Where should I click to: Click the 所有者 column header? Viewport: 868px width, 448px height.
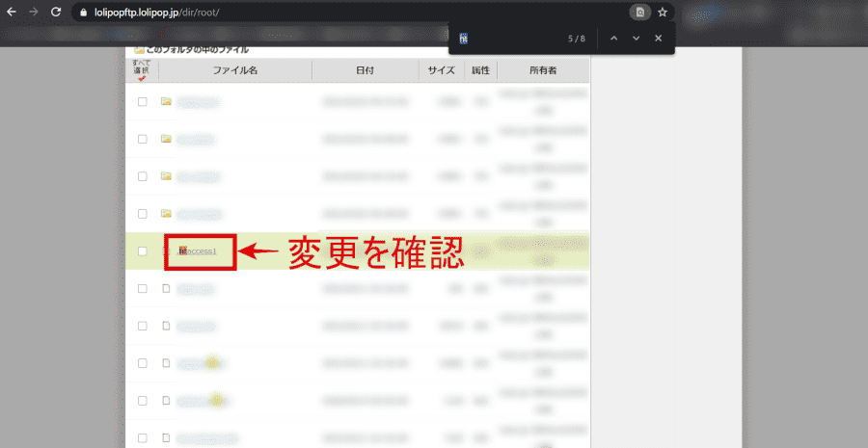coord(543,71)
